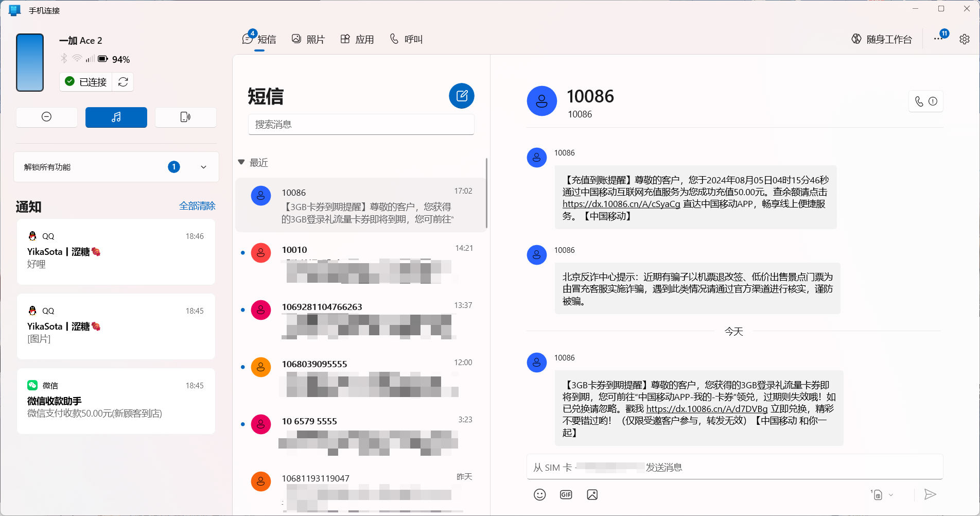Click the 充值到账提醒 message bubble
980x516 pixels.
point(695,197)
